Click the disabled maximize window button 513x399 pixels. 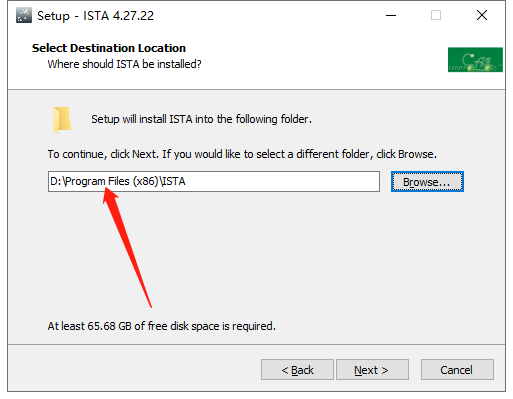(x=436, y=15)
